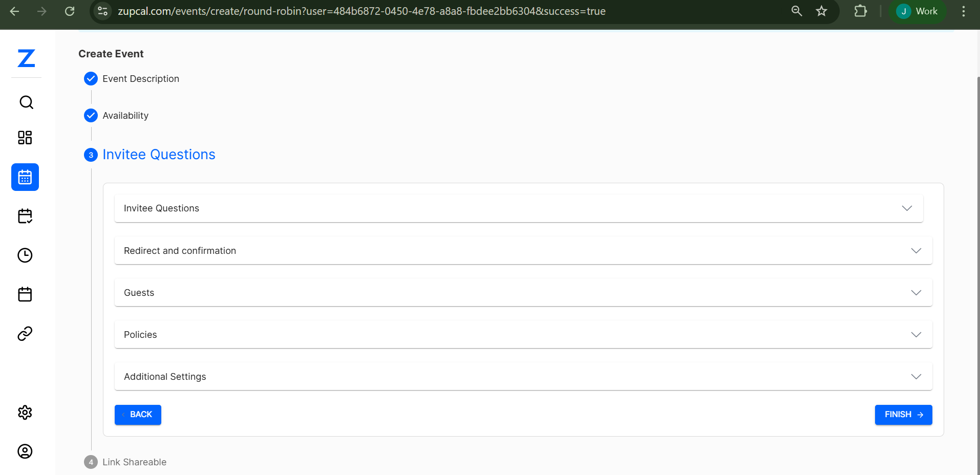Open the user profile icon in sidebar
Viewport: 980px width, 475px height.
coord(25,451)
